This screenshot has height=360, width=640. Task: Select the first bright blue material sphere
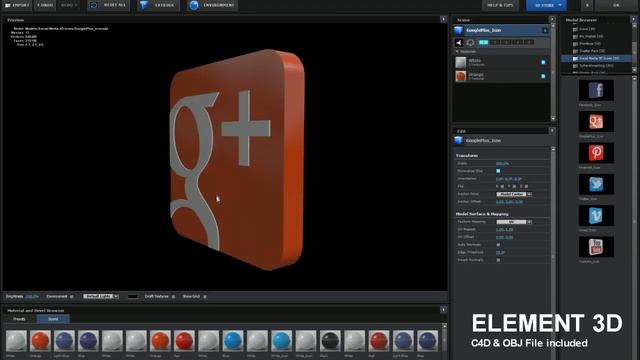[x=233, y=341]
